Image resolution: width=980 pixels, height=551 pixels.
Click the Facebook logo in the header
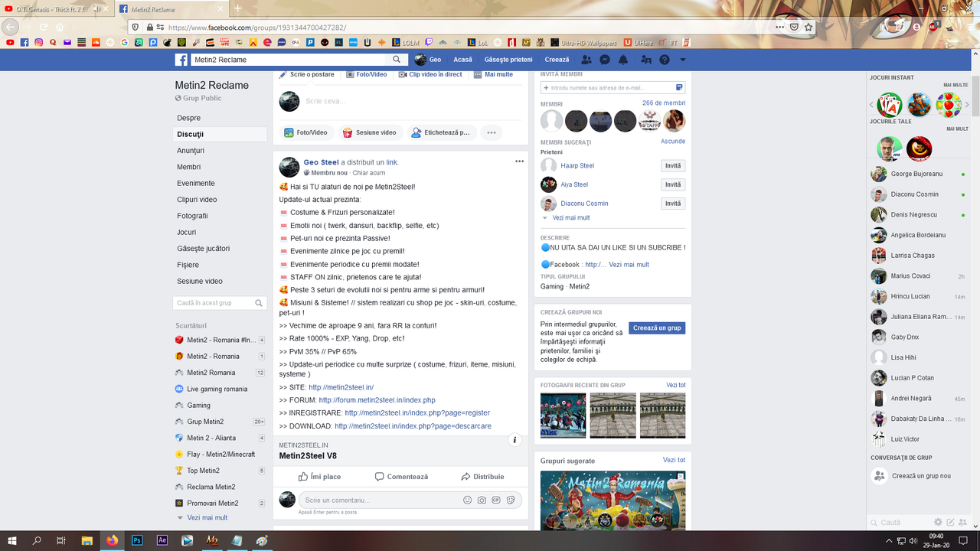[x=181, y=60]
